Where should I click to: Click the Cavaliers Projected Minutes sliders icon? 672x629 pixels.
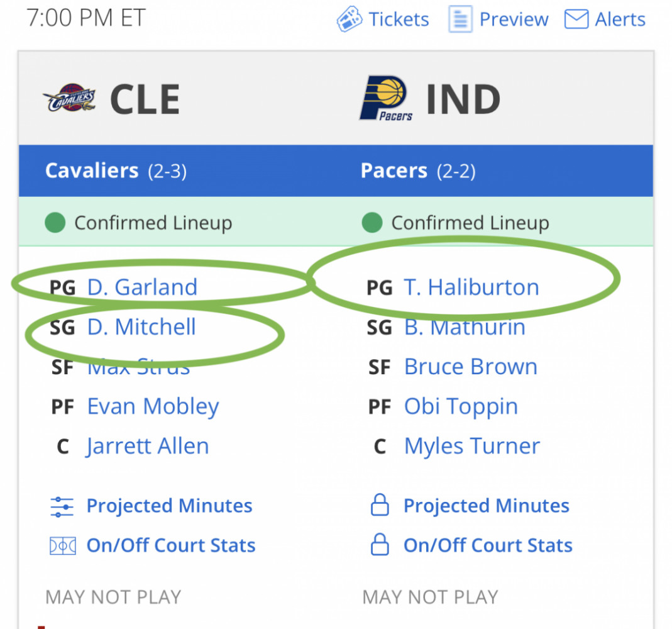pos(62,507)
